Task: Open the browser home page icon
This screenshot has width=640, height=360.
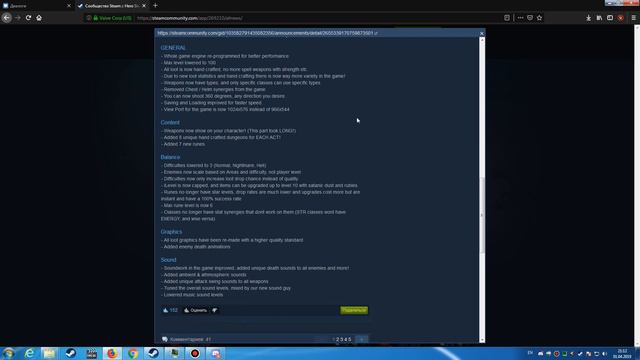Action: tap(39, 18)
